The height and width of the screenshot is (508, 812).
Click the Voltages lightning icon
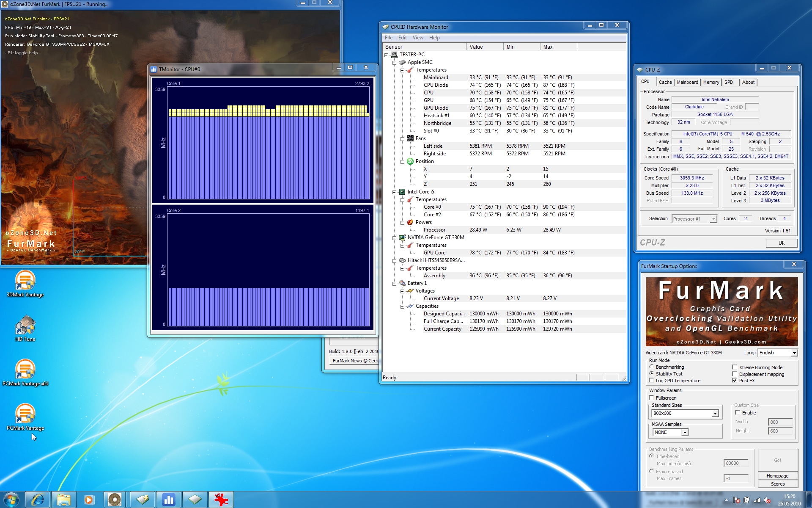point(410,291)
